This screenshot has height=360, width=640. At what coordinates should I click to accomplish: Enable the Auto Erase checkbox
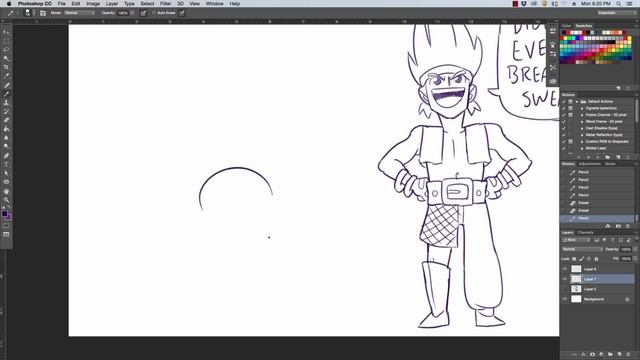[154, 13]
